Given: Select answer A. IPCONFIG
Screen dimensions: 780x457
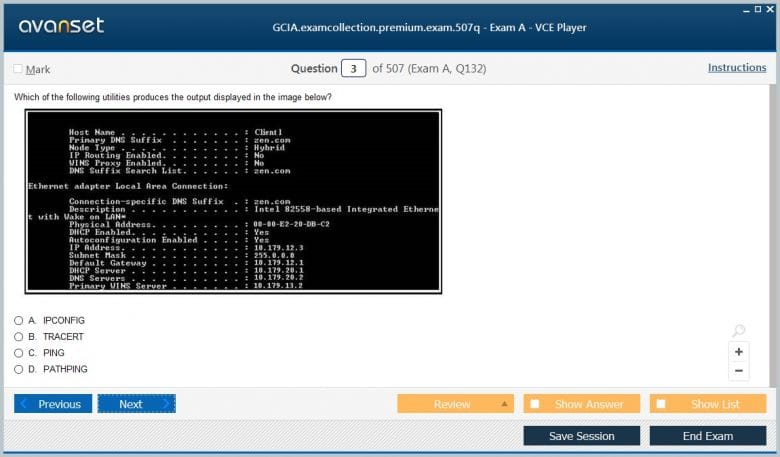Looking at the screenshot, I should [19, 320].
